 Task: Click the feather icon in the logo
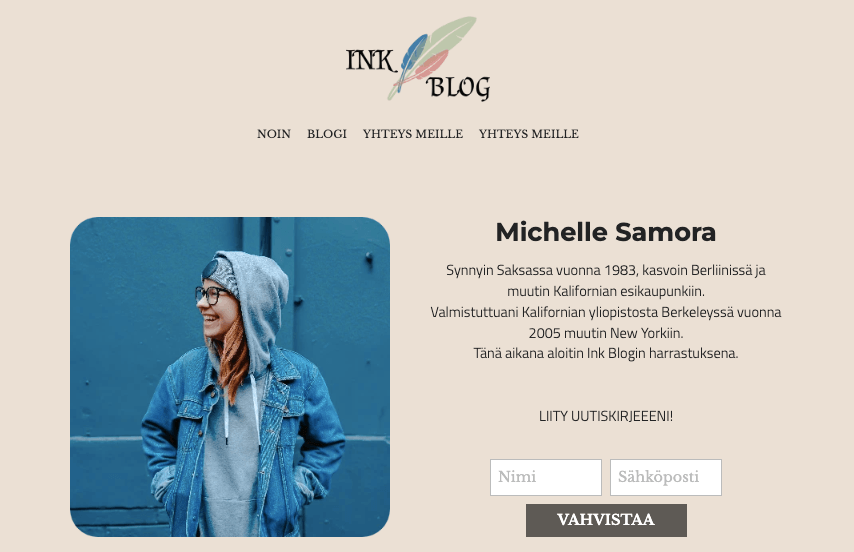432,58
